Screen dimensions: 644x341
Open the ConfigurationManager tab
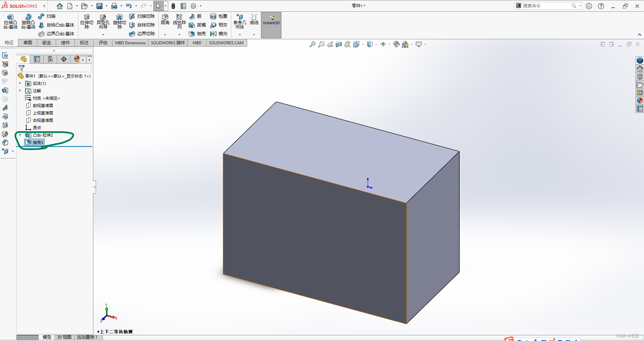pyautogui.click(x=50, y=59)
